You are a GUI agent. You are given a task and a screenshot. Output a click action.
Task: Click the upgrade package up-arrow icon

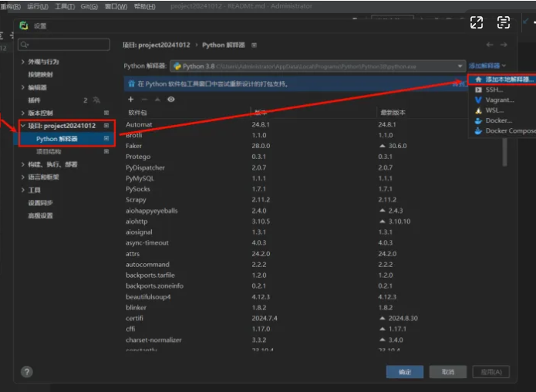157,100
